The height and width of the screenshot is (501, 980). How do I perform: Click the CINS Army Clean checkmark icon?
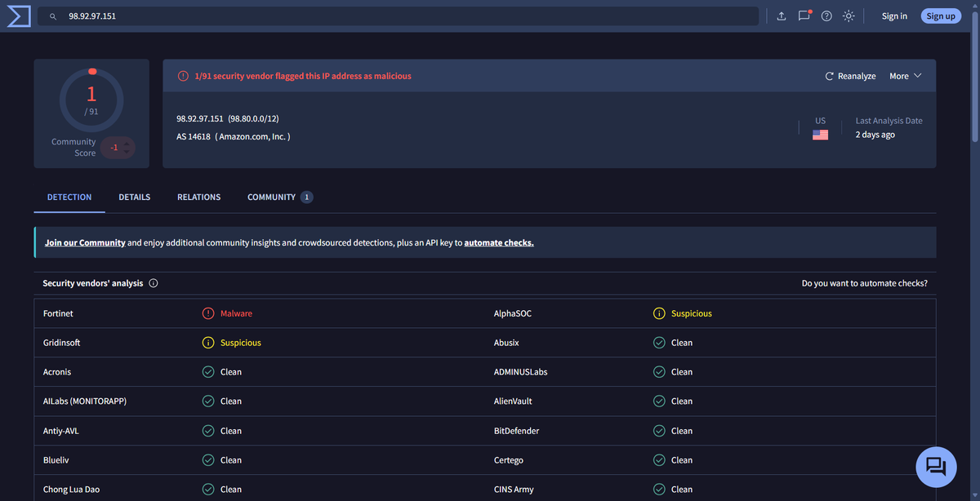[x=659, y=490]
